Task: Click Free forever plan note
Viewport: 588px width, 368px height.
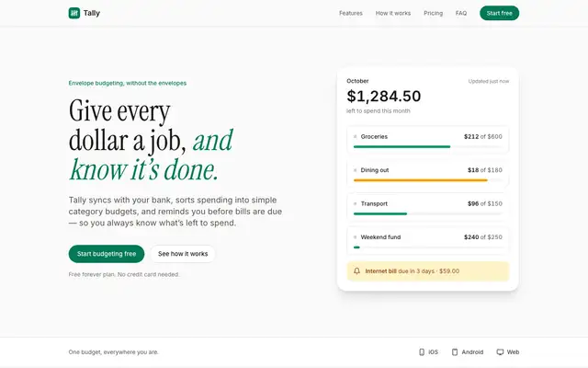Action: tap(124, 274)
